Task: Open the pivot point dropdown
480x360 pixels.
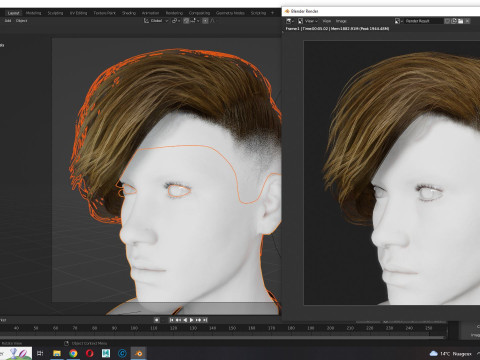Action: pos(176,21)
